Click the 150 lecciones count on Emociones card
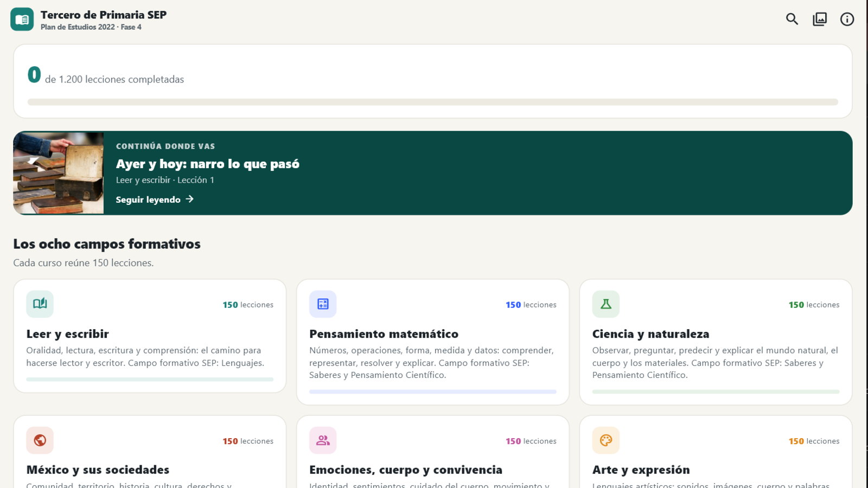 tap(531, 441)
